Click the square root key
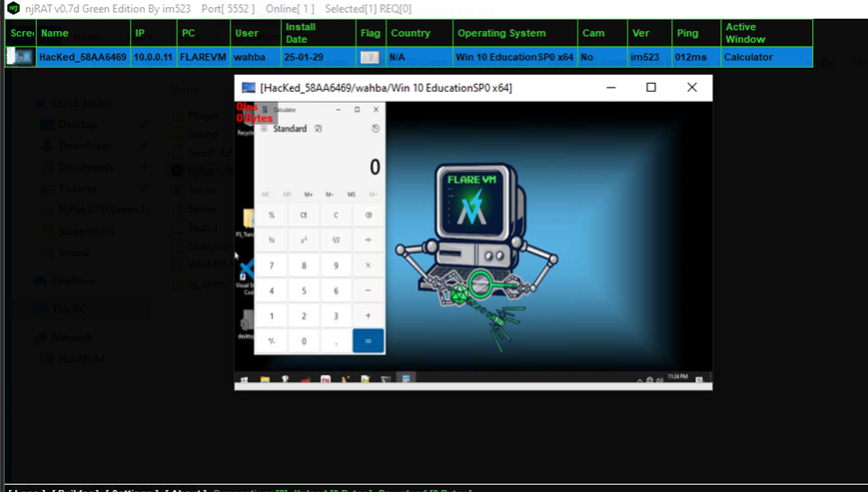The height and width of the screenshot is (492, 868). (x=336, y=240)
